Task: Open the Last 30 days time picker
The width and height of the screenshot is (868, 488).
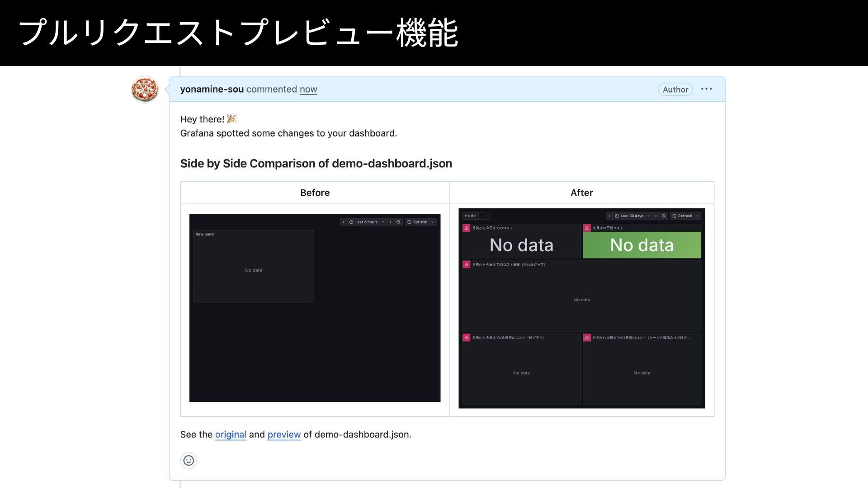Action: [x=632, y=216]
